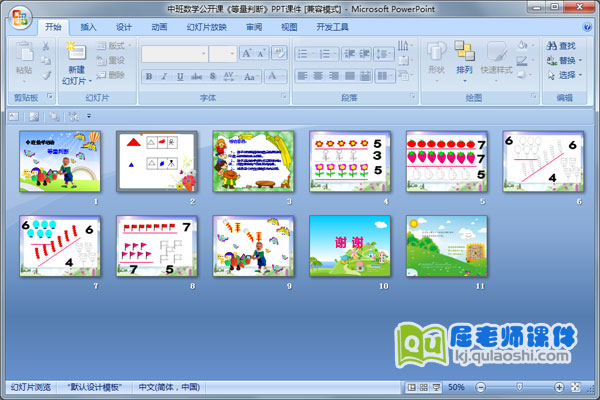Toggle Bold formatting
Screen dimensions: 600x400
[x=149, y=77]
